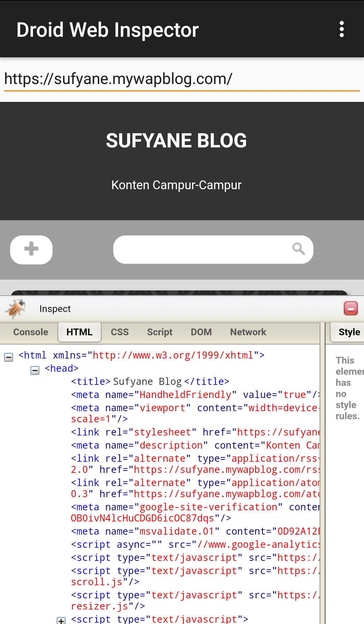
Task: Select the application/rss alternate link
Action: [195, 464]
